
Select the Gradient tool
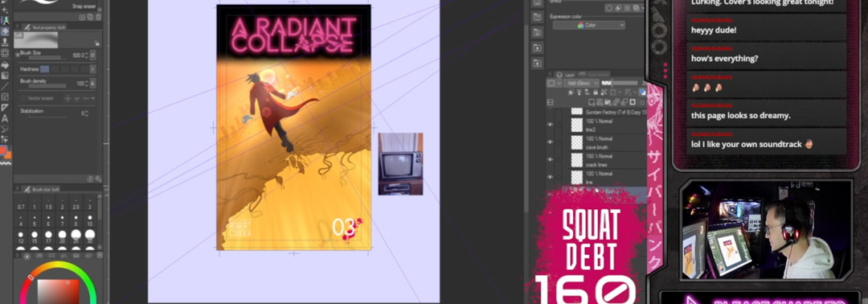pyautogui.click(x=5, y=76)
